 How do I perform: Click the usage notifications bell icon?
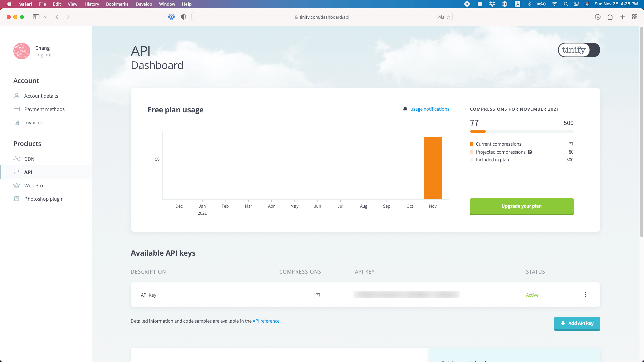(x=405, y=109)
